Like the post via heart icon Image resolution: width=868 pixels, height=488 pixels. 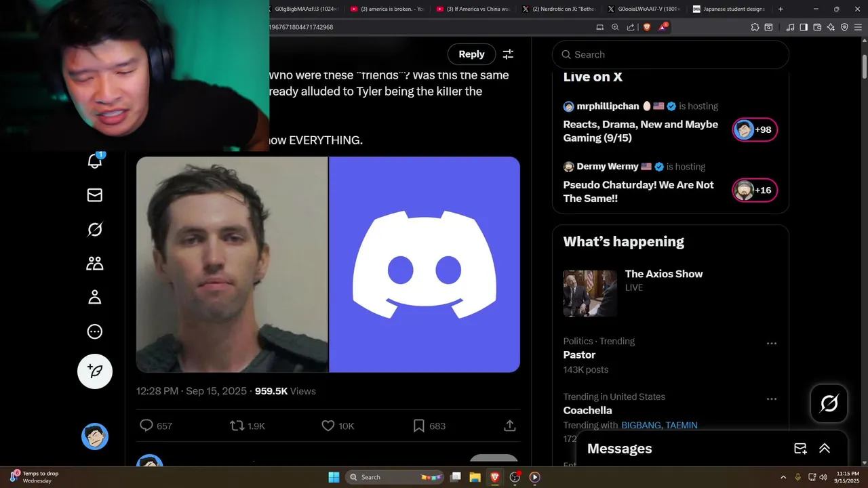(x=328, y=426)
